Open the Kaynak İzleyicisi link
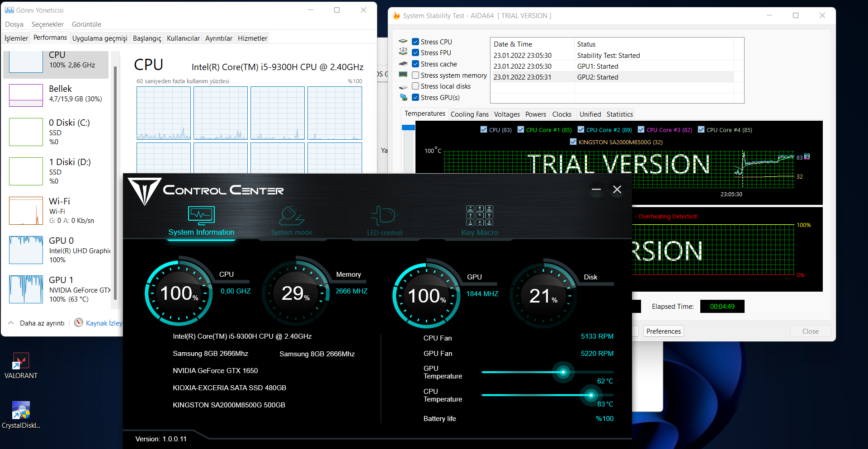The height and width of the screenshot is (449, 868). (104, 323)
